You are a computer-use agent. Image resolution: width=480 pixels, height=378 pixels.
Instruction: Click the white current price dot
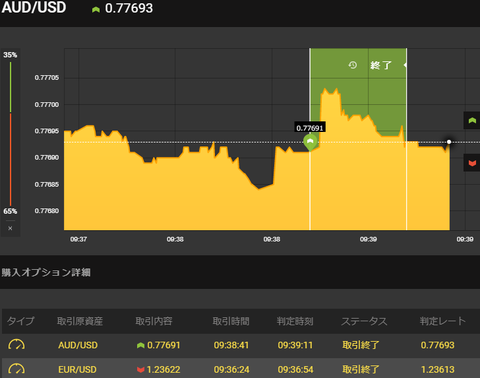[x=449, y=142]
